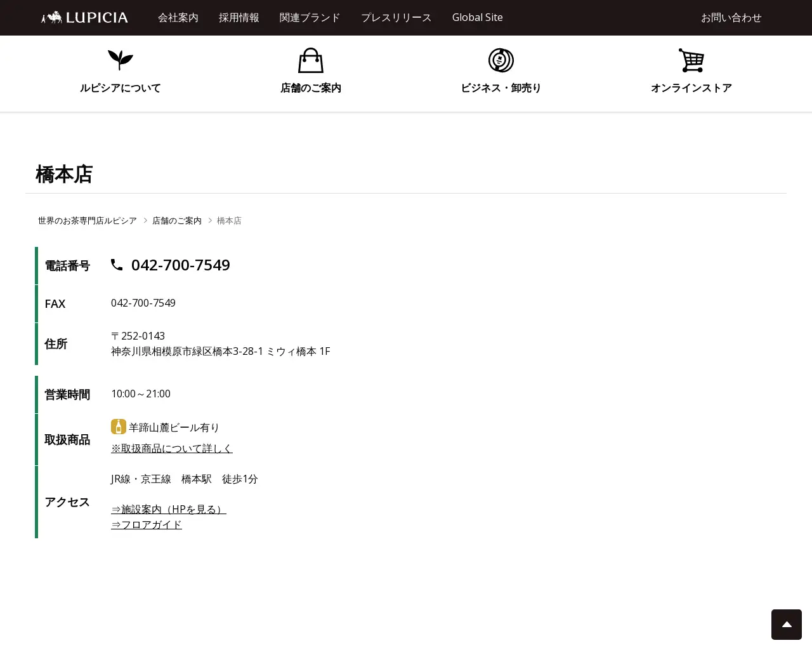The width and height of the screenshot is (812, 650).
Task: Click the coin icon for ビジネス・卸売り
Action: (x=501, y=60)
